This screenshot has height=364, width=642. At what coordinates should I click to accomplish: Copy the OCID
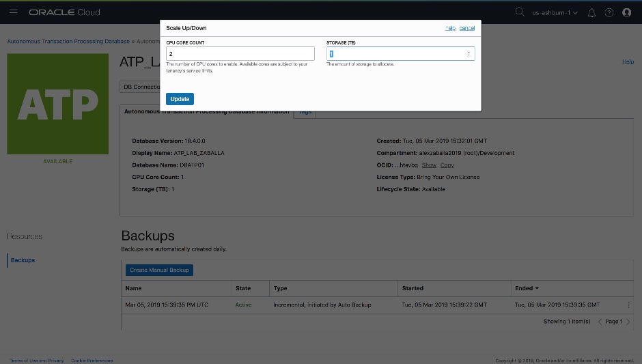click(447, 165)
